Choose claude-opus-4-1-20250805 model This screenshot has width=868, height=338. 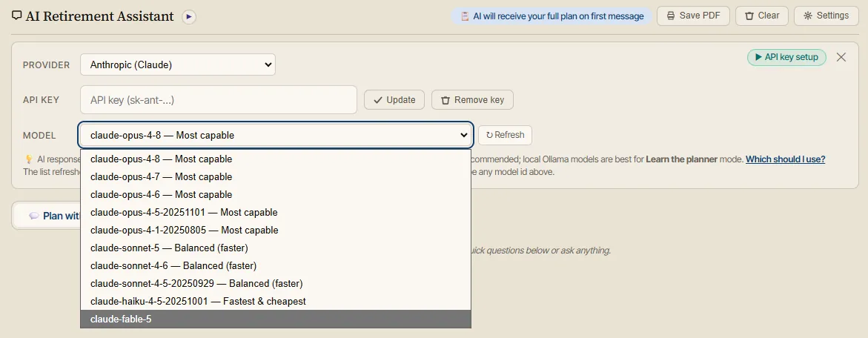pos(276,230)
